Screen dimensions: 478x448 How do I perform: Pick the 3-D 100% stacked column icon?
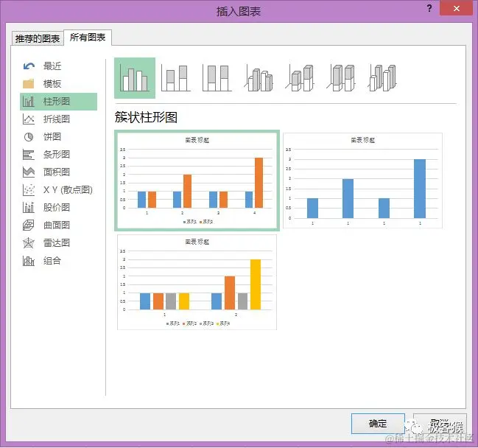pos(341,78)
